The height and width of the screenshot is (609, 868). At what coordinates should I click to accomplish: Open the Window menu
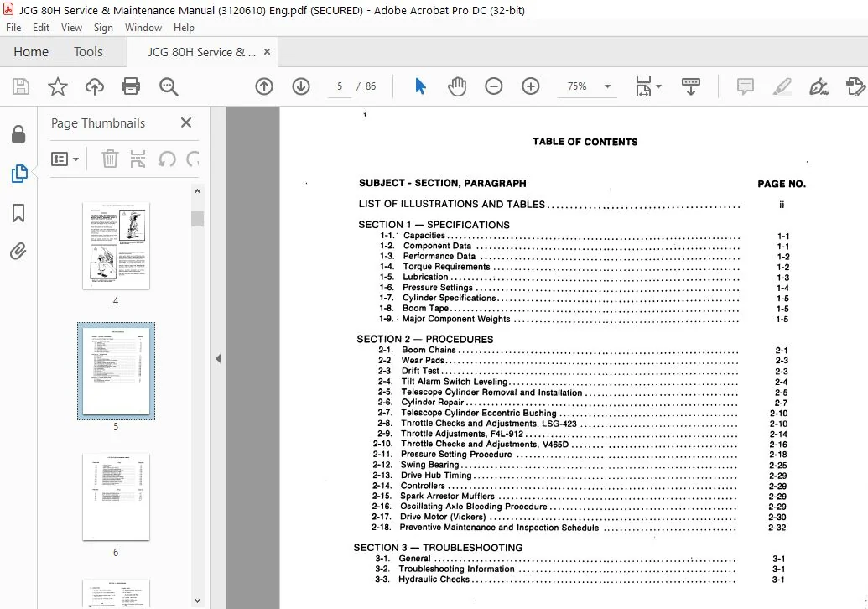pos(143,28)
